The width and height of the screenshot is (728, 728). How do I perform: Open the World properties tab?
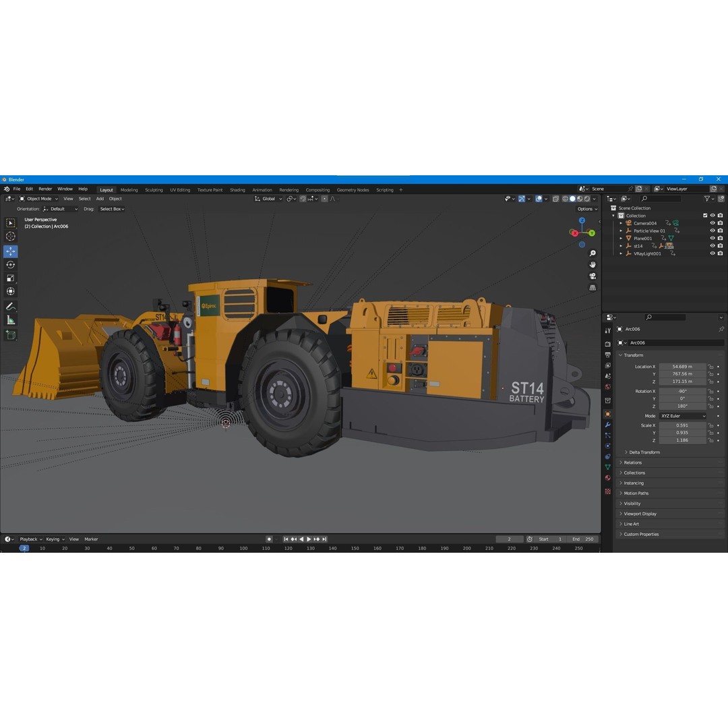point(608,387)
